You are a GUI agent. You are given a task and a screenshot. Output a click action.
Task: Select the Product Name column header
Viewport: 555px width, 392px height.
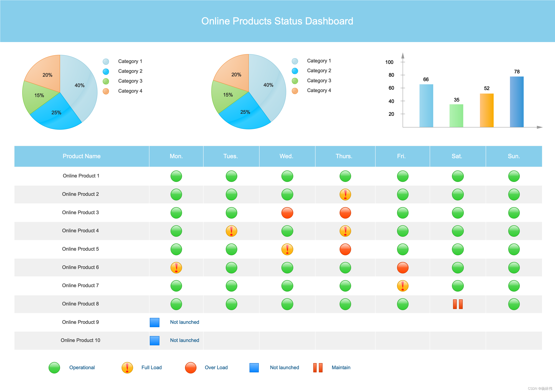81,156
